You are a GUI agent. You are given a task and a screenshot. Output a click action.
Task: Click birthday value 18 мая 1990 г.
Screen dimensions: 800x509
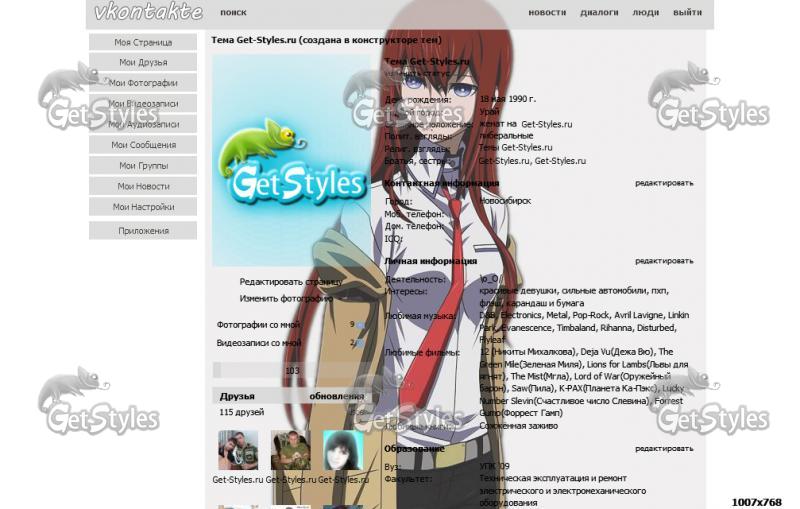coord(508,99)
